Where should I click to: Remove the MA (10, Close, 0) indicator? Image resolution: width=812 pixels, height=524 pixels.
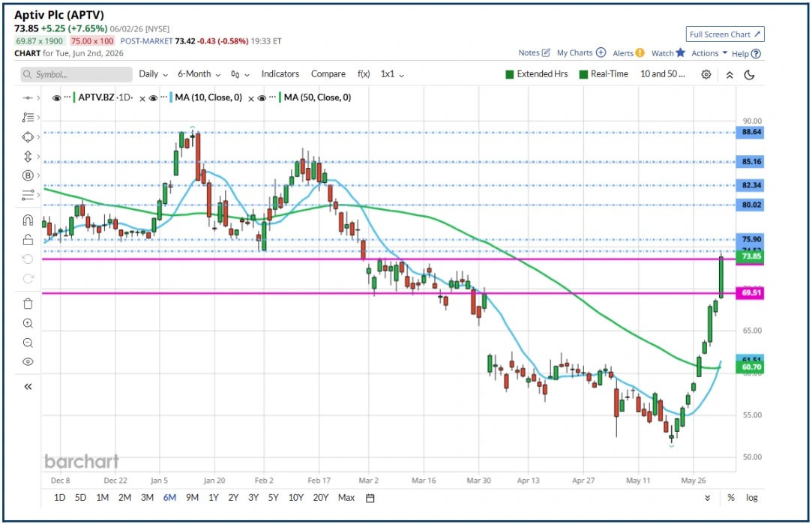[x=251, y=98]
